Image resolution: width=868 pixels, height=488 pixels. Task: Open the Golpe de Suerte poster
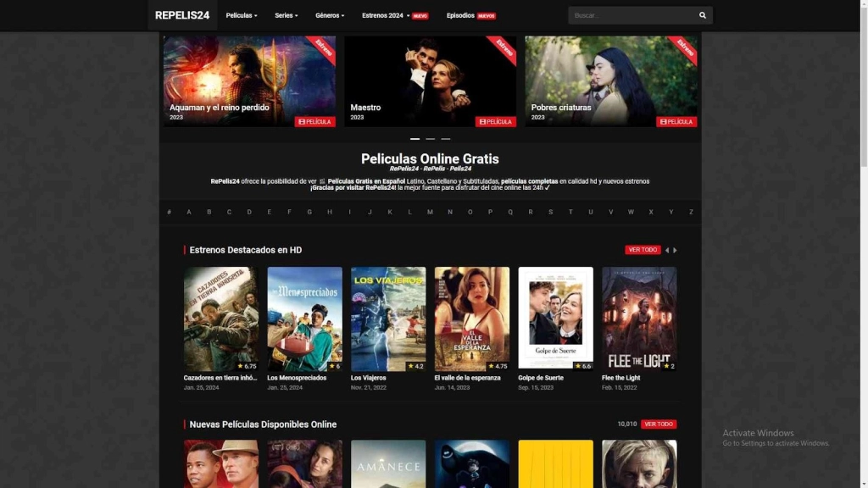click(x=555, y=319)
